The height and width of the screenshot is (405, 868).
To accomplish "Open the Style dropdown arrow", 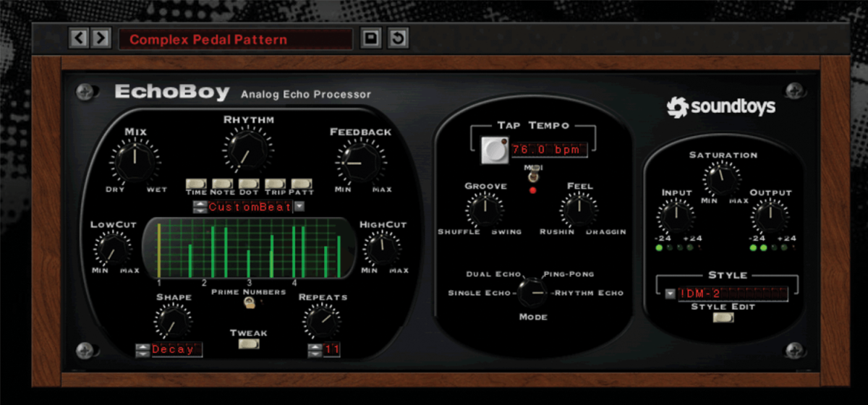I will click(670, 294).
